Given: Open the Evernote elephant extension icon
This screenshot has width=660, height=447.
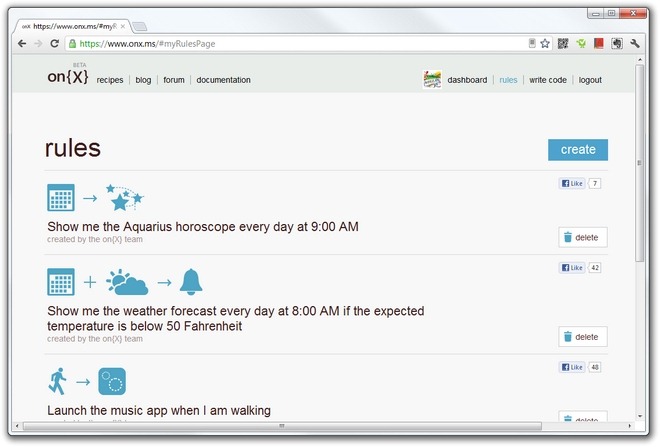Looking at the screenshot, I should pos(617,43).
